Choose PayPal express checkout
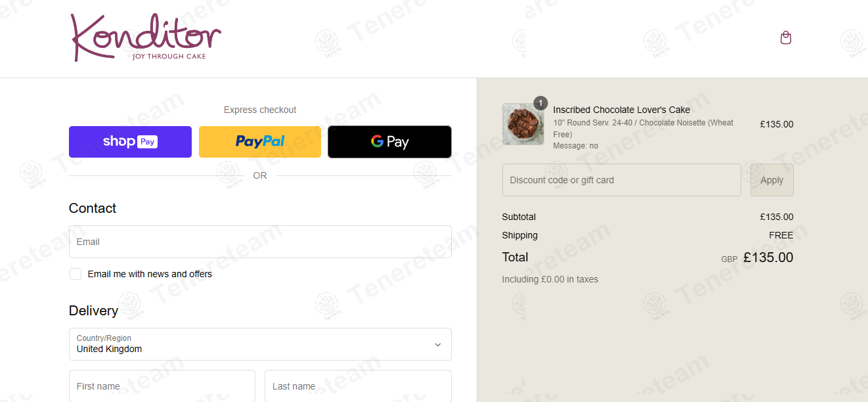The width and height of the screenshot is (868, 402). [260, 142]
